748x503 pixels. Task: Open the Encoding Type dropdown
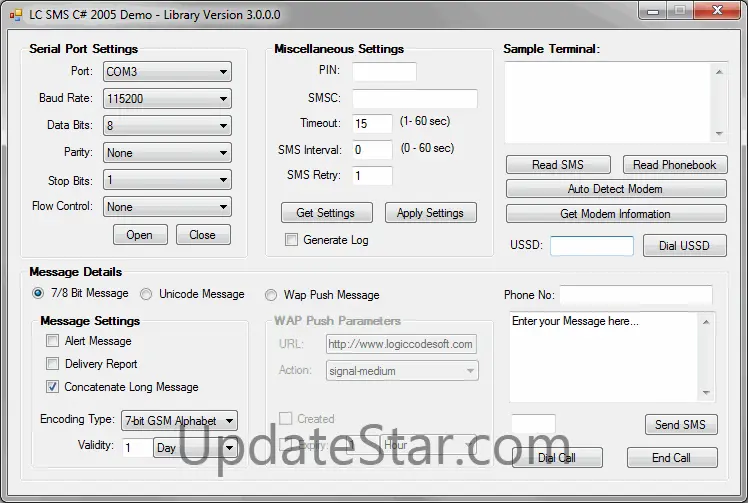click(179, 420)
